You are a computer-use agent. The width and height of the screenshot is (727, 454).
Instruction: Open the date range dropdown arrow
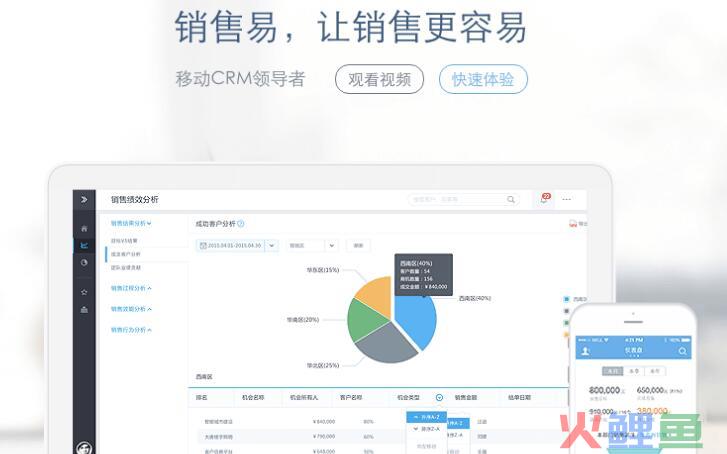coord(272,245)
